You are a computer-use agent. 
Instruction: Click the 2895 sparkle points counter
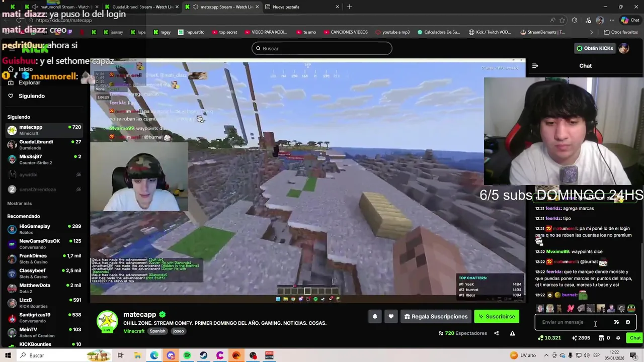pyautogui.click(x=581, y=338)
